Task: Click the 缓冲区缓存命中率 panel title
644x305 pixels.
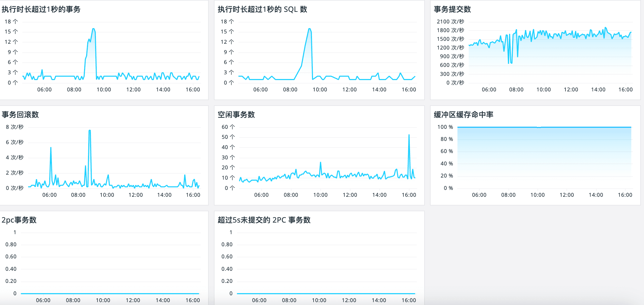Action: click(463, 115)
